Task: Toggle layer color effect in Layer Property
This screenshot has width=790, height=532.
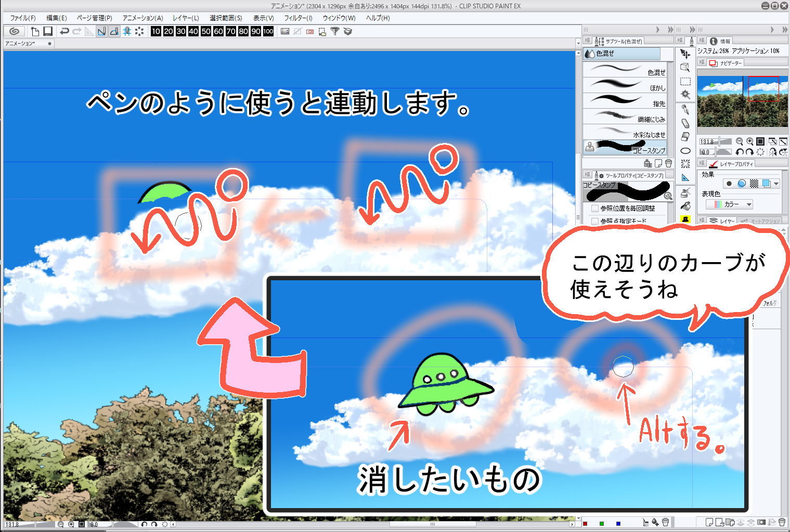Action: pos(766,184)
